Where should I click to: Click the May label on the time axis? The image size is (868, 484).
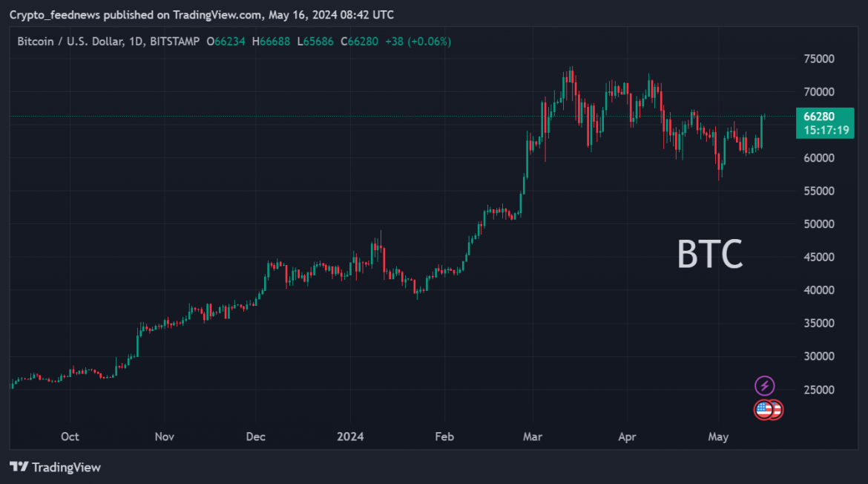tap(717, 436)
